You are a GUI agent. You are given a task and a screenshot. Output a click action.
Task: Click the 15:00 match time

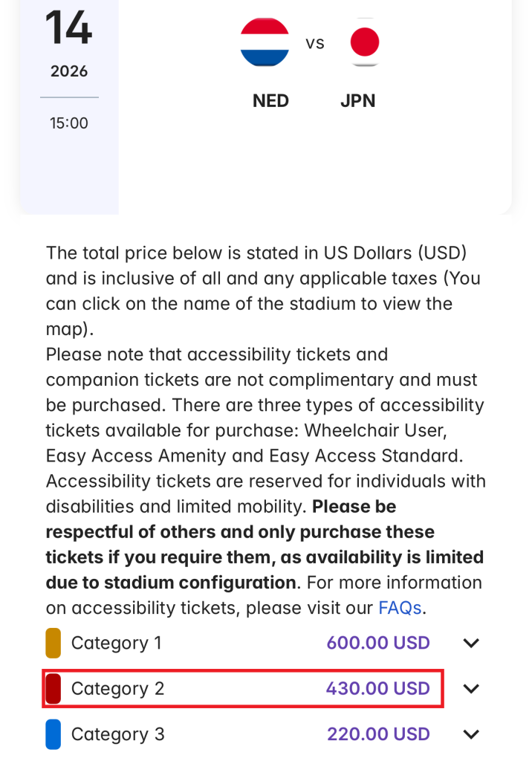point(69,123)
